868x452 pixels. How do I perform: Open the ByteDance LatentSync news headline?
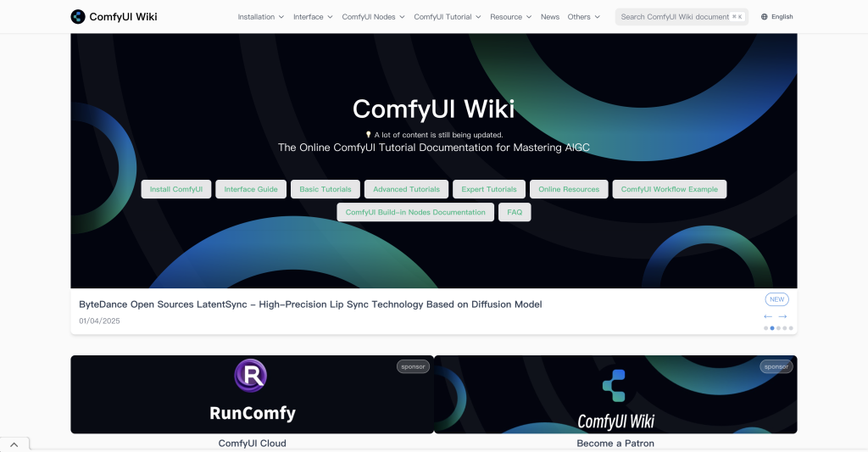coord(310,304)
